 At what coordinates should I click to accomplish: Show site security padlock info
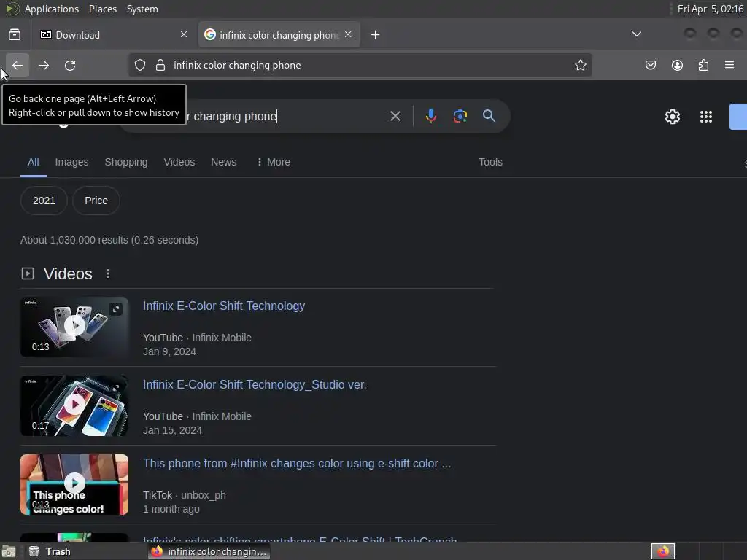coord(160,65)
